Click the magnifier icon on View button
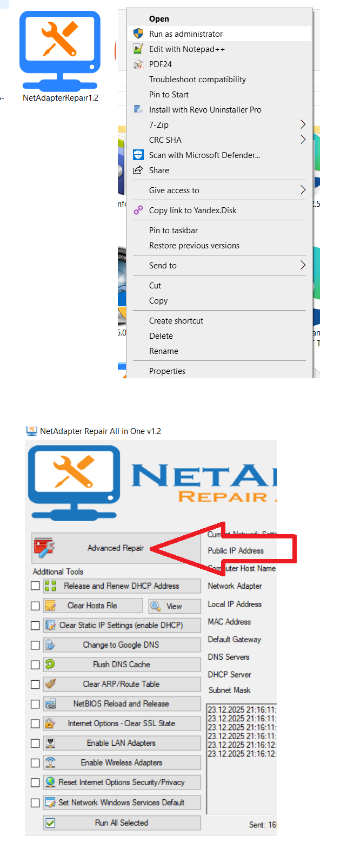 pos(156,606)
